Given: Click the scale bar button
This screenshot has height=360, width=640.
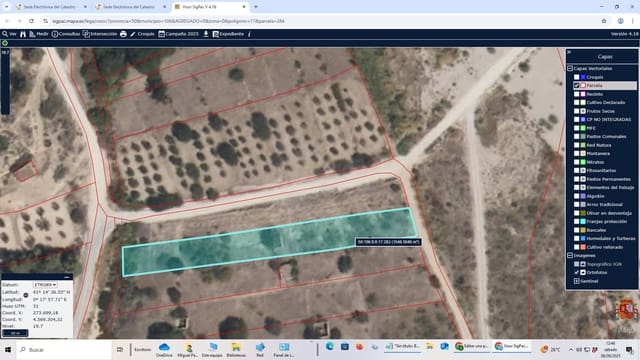Looking at the screenshot, I should point(15,333).
